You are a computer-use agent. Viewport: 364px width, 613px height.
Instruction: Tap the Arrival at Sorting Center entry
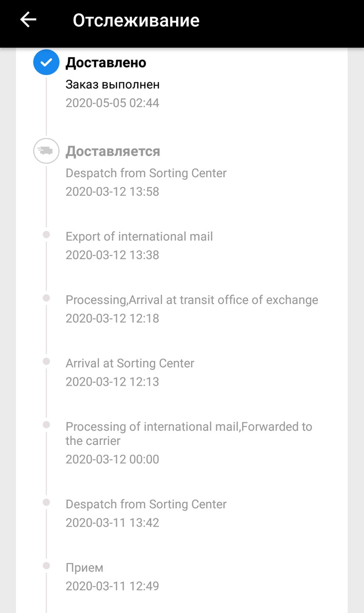(x=130, y=363)
